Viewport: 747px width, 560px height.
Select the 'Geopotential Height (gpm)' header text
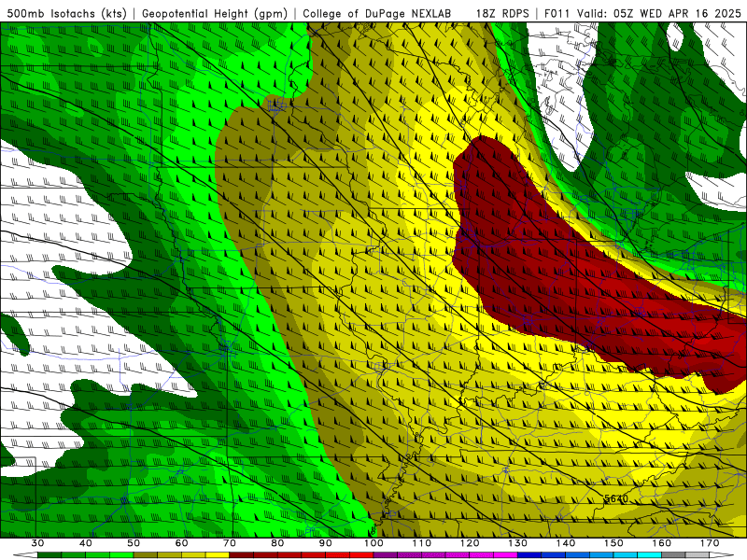coord(215,13)
